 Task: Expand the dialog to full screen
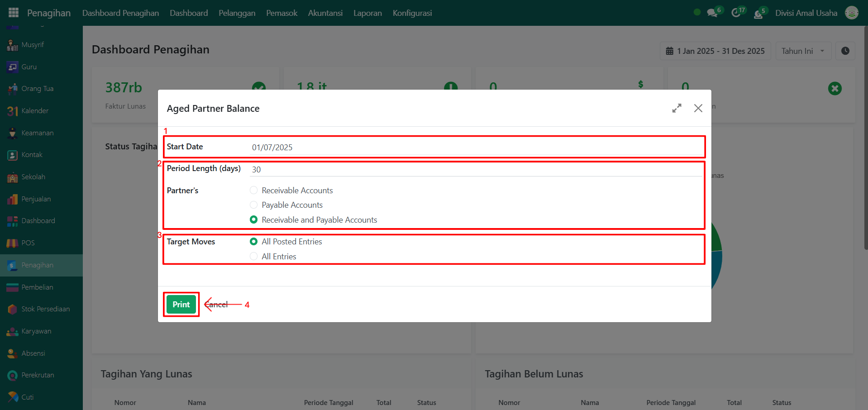point(677,109)
